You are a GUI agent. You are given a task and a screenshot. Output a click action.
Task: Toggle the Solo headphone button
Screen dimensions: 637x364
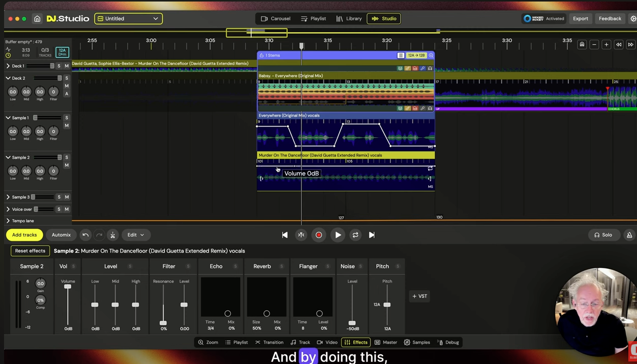point(603,235)
